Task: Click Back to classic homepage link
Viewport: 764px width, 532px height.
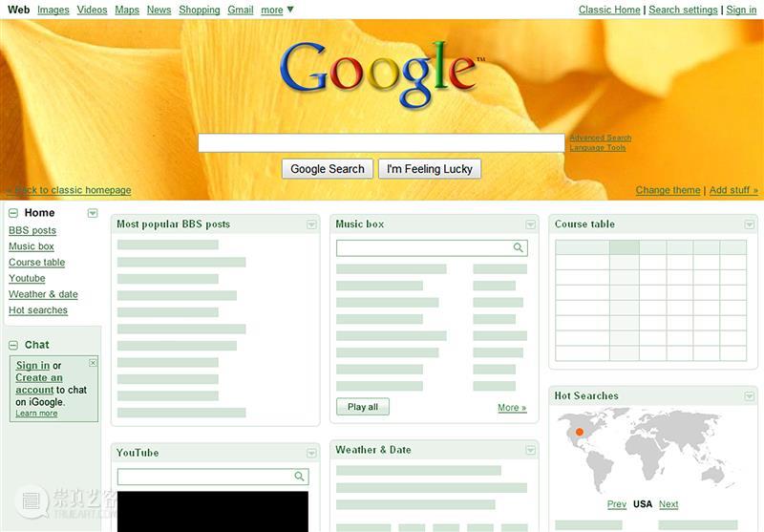Action: (69, 190)
